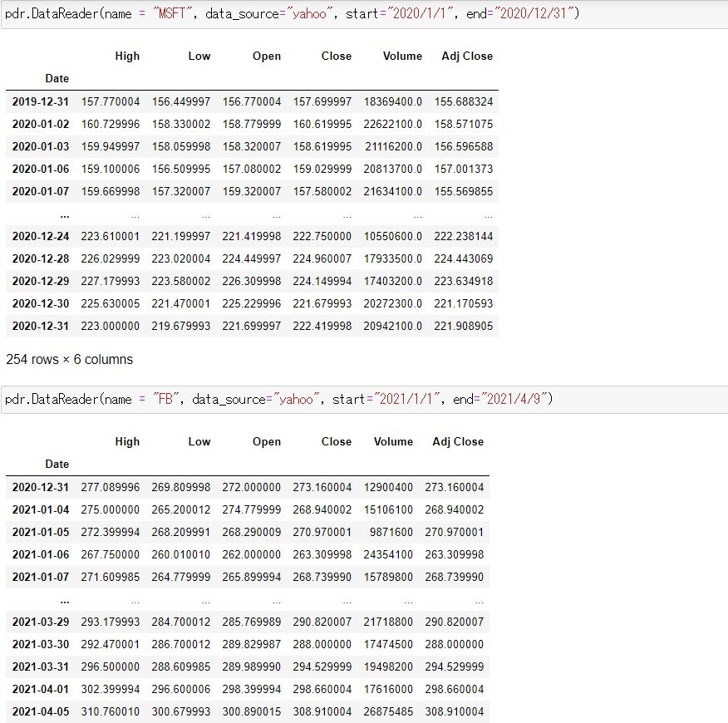
Task: Click the 2020-12-24 date row label
Action: (x=41, y=236)
